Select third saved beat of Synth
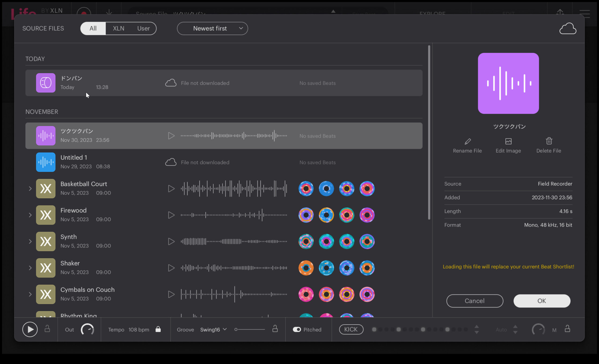The width and height of the screenshot is (599, 364). [347, 241]
